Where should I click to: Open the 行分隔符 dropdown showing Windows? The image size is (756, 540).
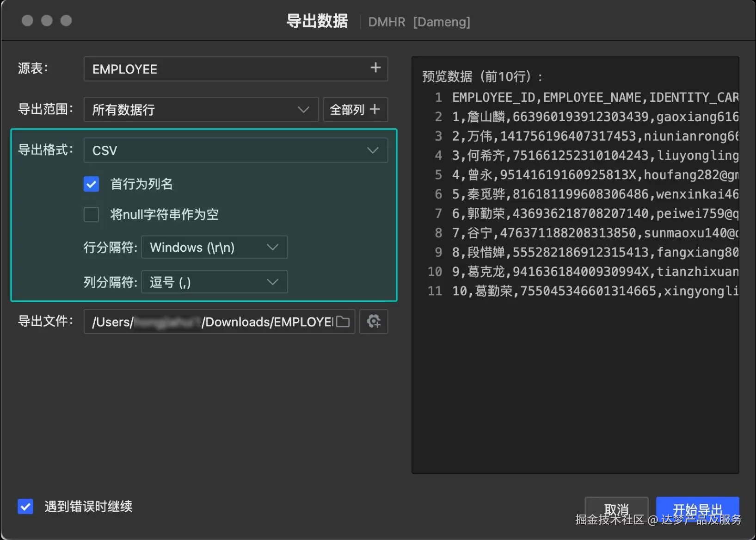(215, 247)
